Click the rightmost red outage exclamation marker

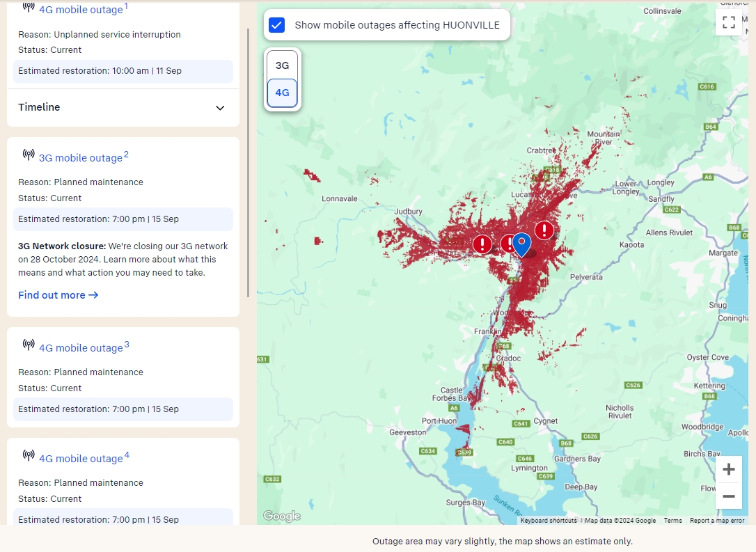(x=544, y=230)
